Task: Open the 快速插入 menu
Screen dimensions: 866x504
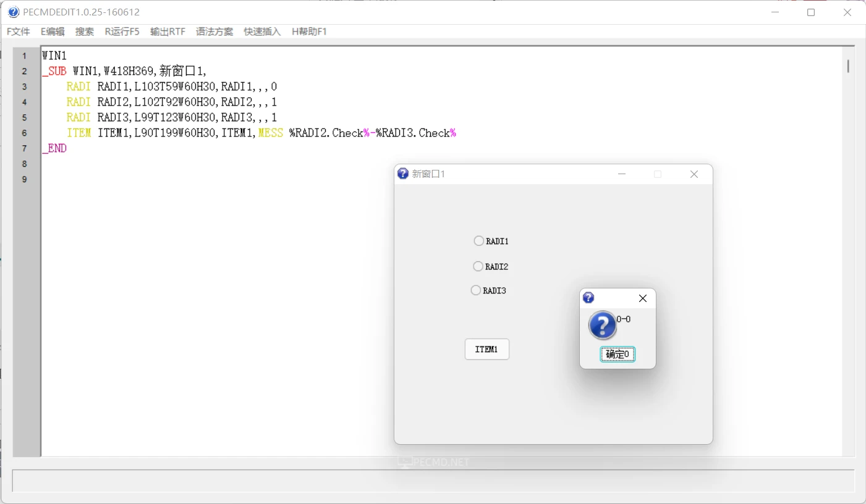Action: click(x=262, y=31)
